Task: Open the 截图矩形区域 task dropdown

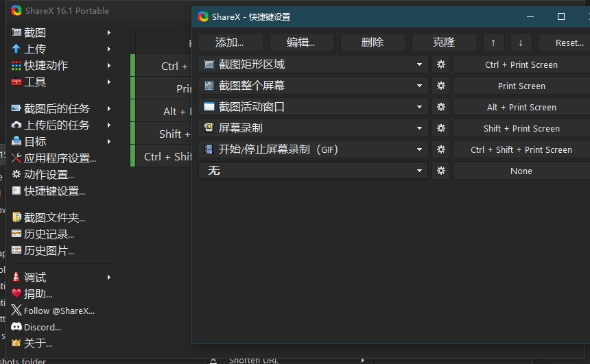Action: [419, 64]
